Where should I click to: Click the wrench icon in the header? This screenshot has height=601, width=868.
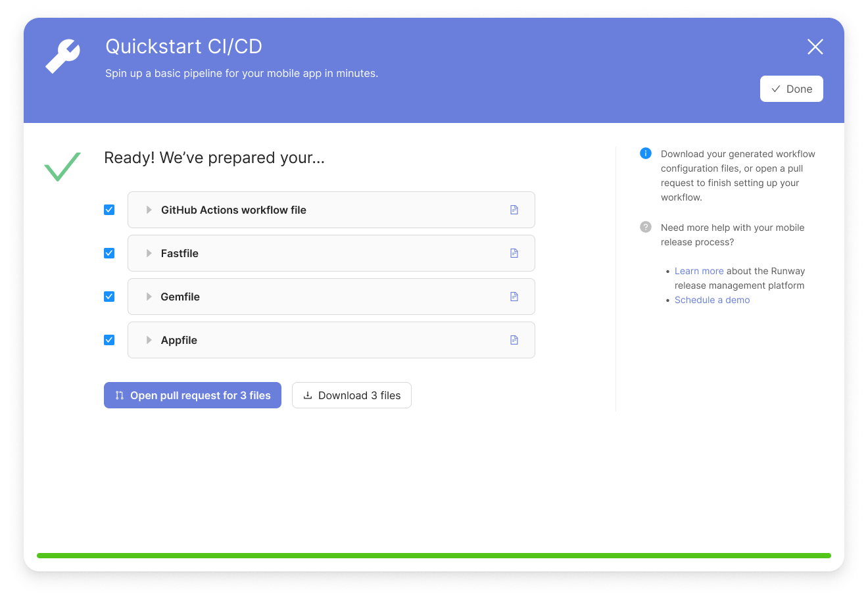tap(62, 56)
